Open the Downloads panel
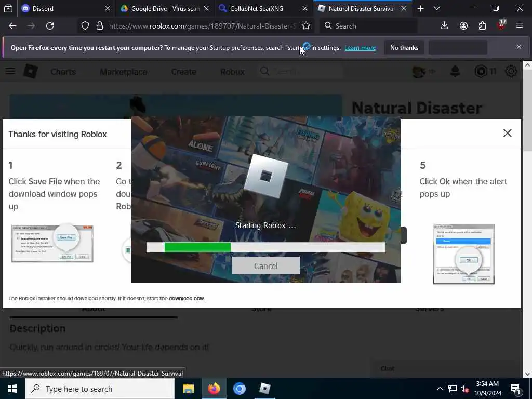 pyautogui.click(x=445, y=26)
